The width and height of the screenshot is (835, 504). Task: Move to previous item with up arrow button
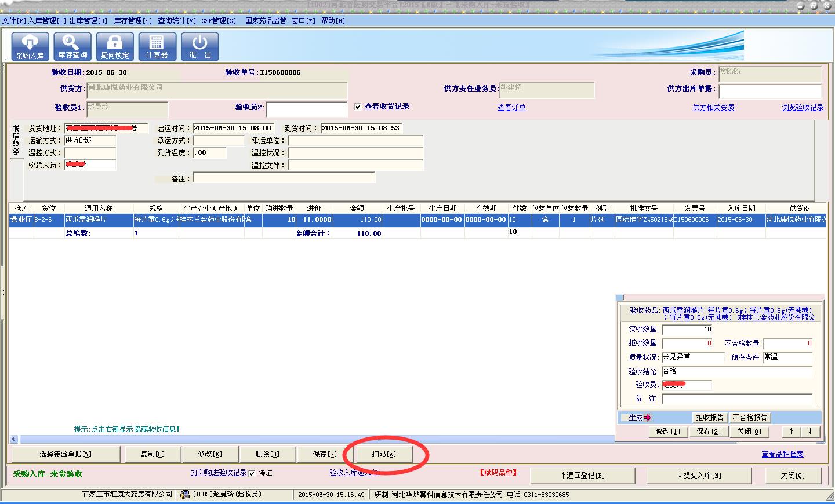[x=791, y=432]
